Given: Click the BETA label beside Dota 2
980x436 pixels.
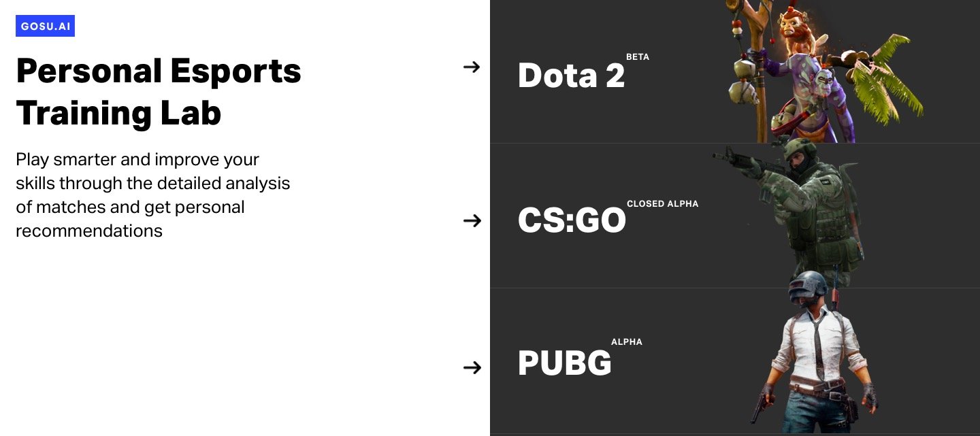Looking at the screenshot, I should pyautogui.click(x=638, y=57).
